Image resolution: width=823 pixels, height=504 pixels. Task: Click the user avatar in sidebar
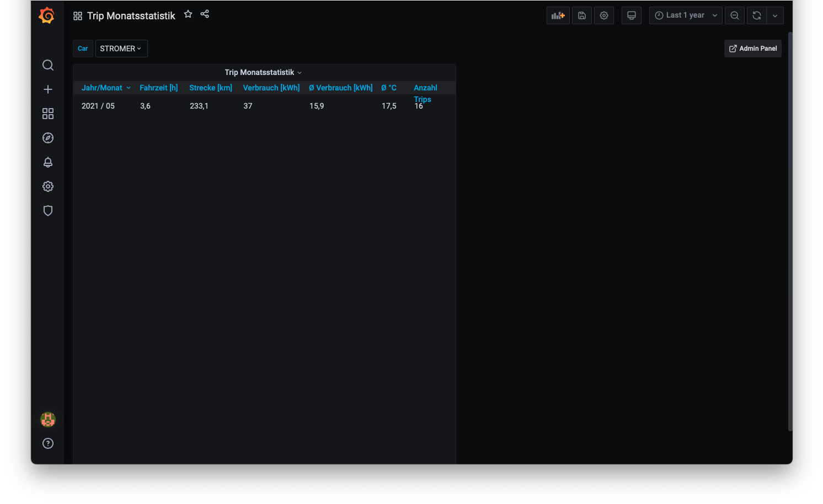(x=48, y=420)
